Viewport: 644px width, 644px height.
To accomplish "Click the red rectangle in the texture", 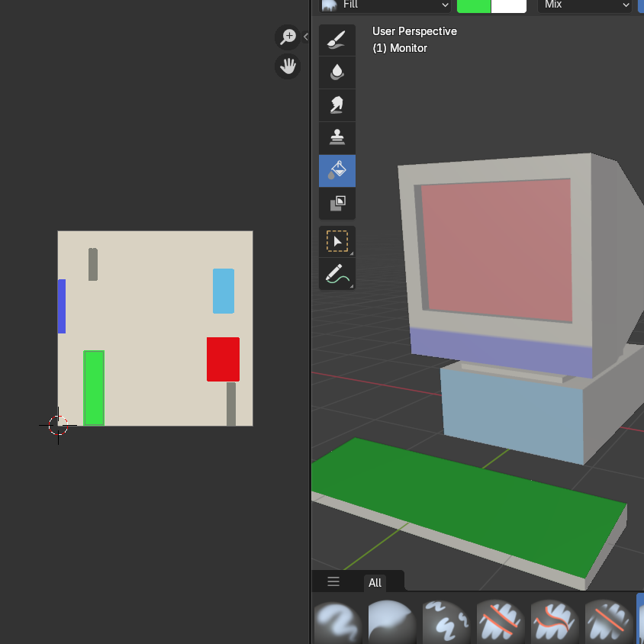I will point(223,359).
